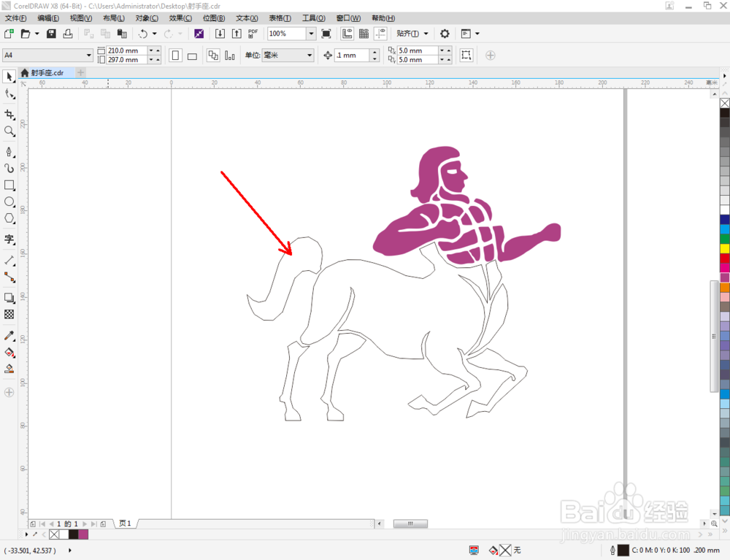Open the Effects menu
Image resolution: width=730 pixels, height=560 pixels.
(180, 18)
